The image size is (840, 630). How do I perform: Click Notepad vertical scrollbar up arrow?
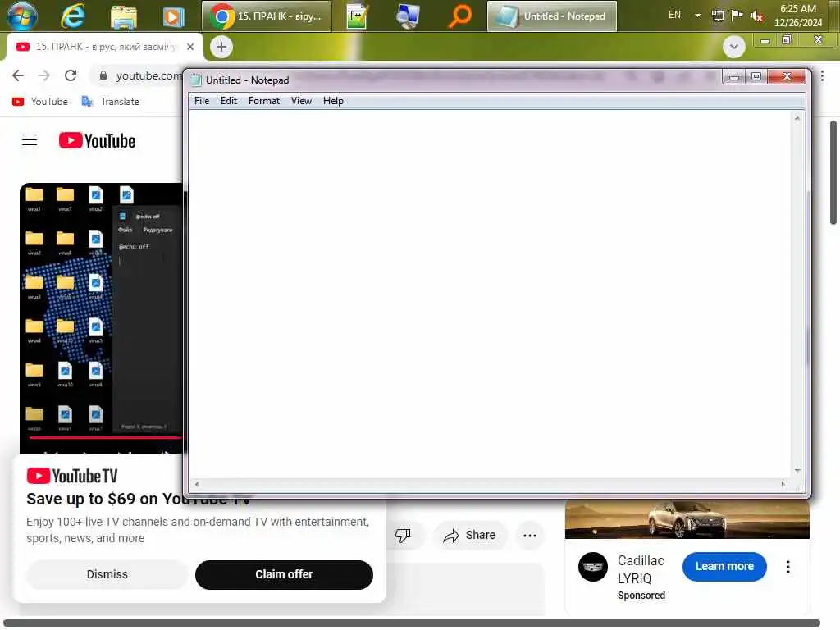pyautogui.click(x=797, y=118)
